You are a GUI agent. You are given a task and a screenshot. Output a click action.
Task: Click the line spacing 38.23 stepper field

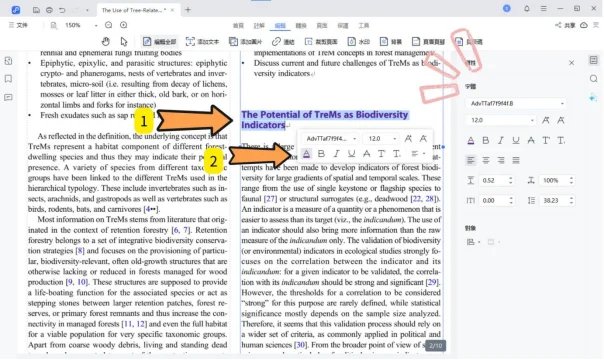557,200
